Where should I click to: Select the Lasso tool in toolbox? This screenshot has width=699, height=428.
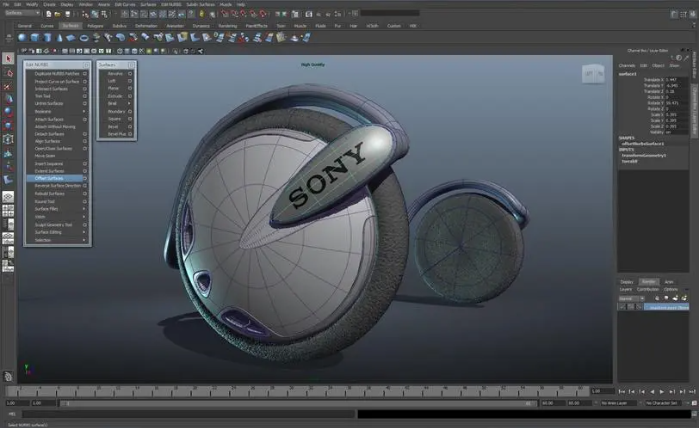[8, 72]
